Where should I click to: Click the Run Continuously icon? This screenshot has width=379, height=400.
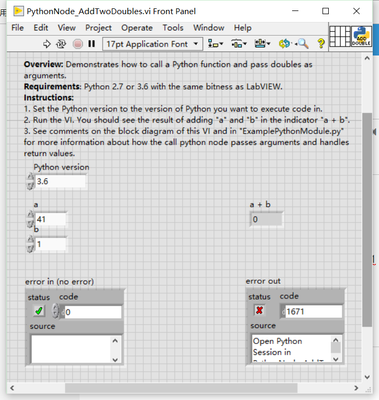(x=61, y=44)
